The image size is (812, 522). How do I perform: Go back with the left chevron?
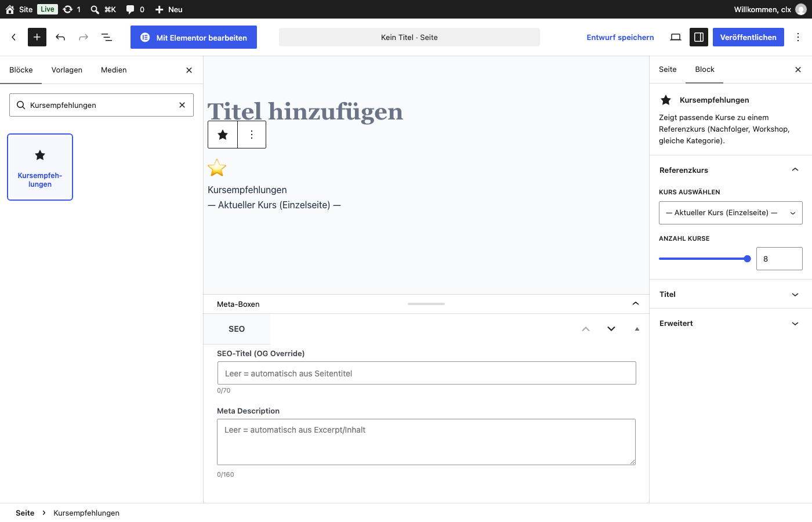(x=14, y=37)
